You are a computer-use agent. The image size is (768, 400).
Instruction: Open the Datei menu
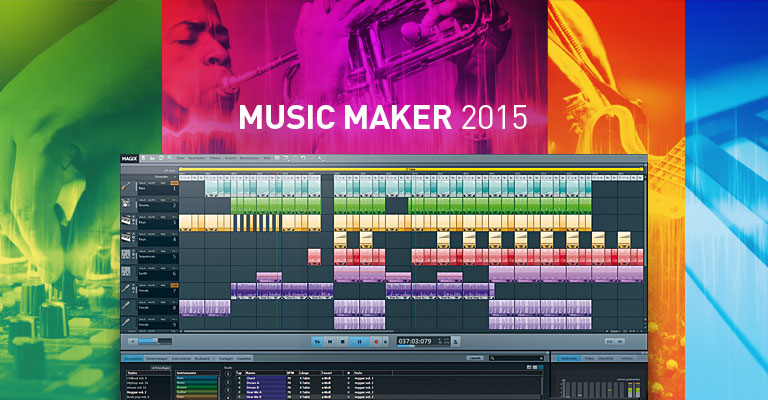180,159
